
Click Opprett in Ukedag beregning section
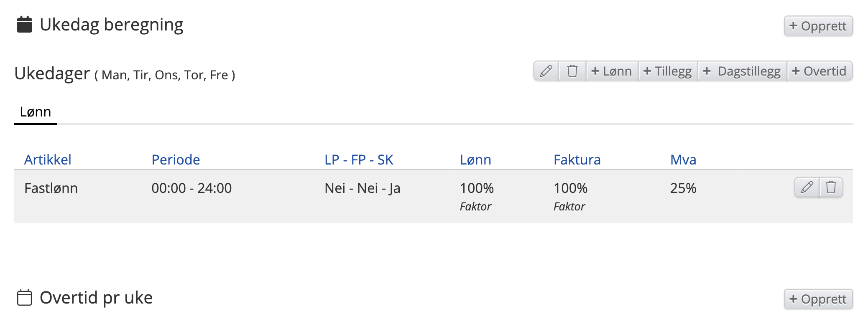818,26
